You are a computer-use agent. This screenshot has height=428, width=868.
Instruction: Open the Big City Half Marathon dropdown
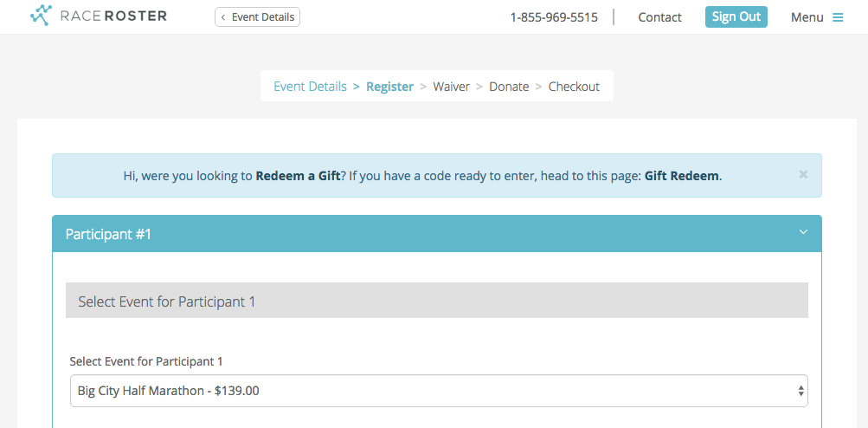[438, 391]
